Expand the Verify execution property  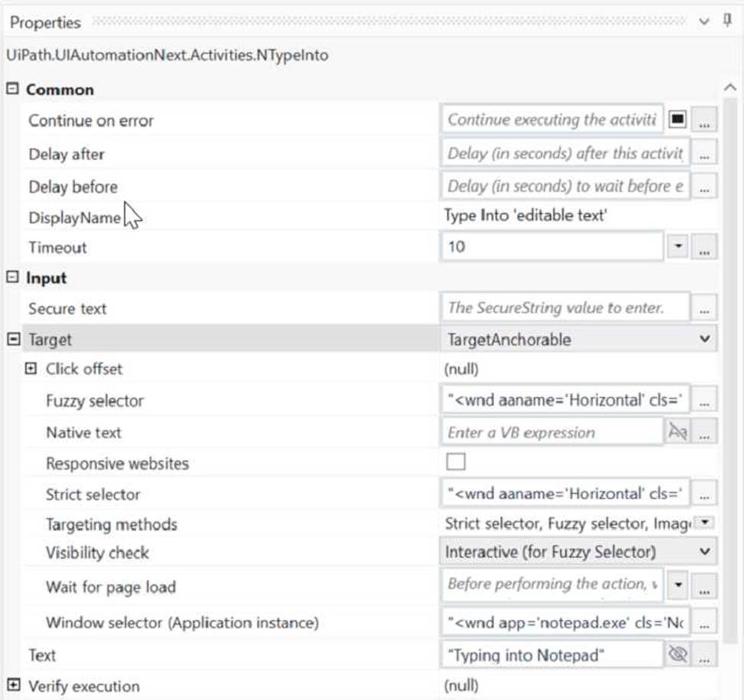[13, 685]
